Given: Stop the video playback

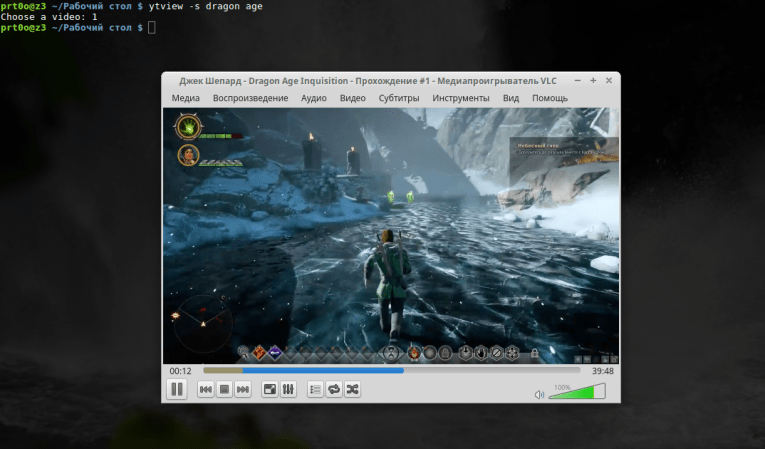Looking at the screenshot, I should click(x=224, y=389).
